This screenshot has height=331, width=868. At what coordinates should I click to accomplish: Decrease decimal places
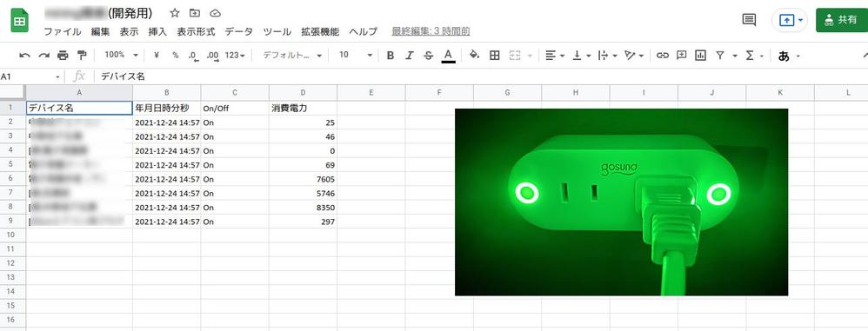pyautogui.click(x=193, y=56)
